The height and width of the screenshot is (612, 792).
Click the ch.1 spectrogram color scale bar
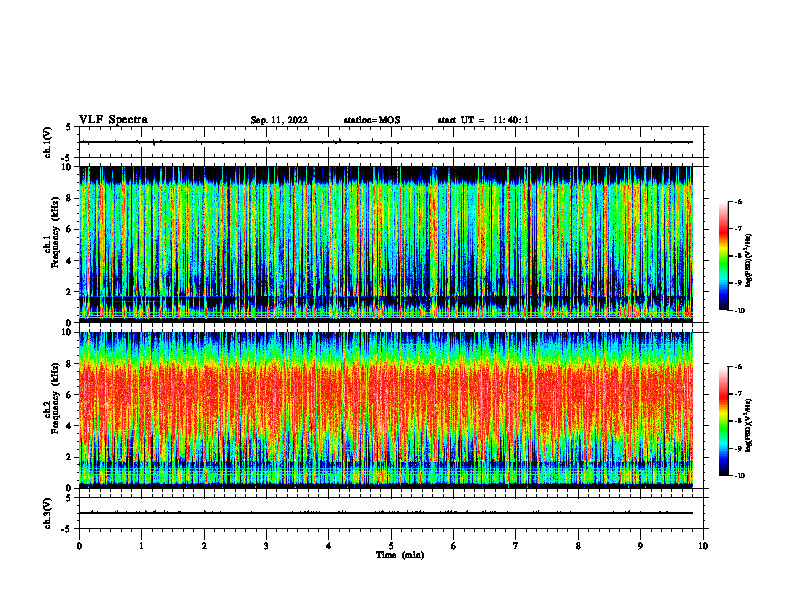(x=723, y=256)
